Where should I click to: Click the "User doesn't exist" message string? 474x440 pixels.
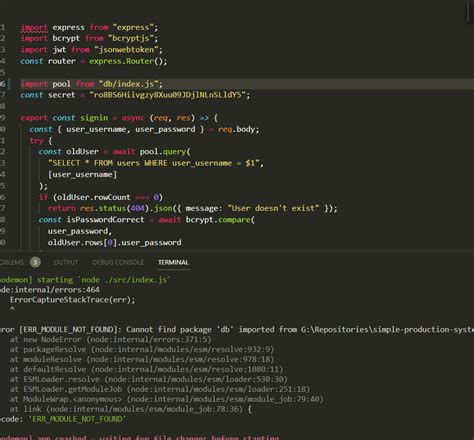pyautogui.click(x=273, y=208)
